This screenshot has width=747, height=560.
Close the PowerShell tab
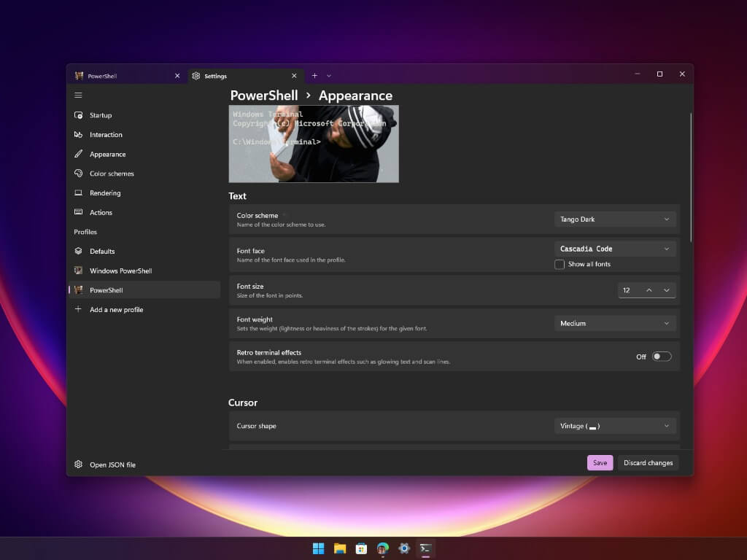177,76
